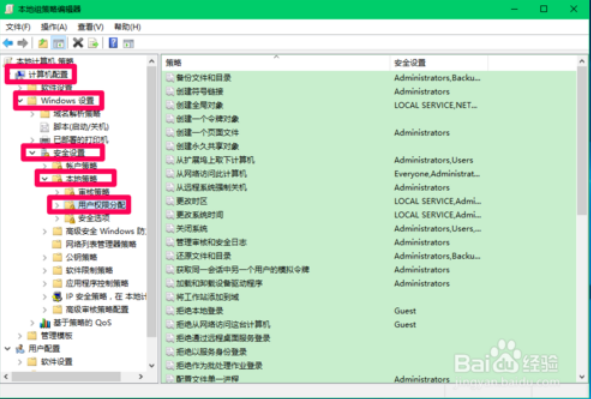Collapse the 用户配置 tree node
Image resolution: width=591 pixels, height=399 pixels.
(8, 349)
